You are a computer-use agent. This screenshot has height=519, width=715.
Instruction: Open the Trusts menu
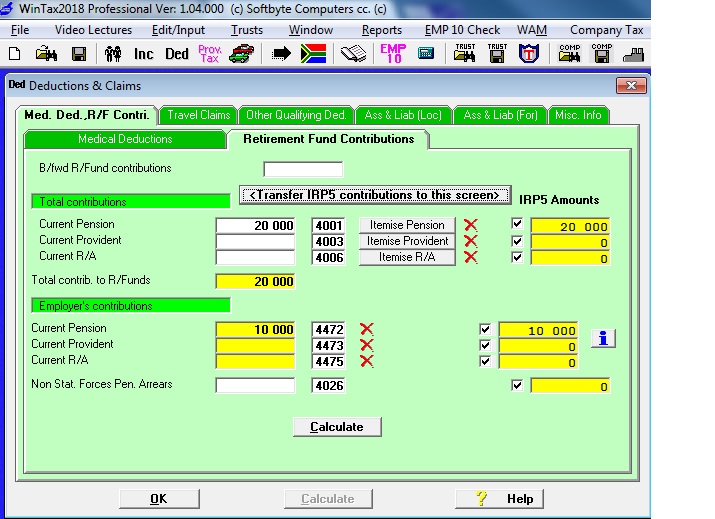click(247, 30)
